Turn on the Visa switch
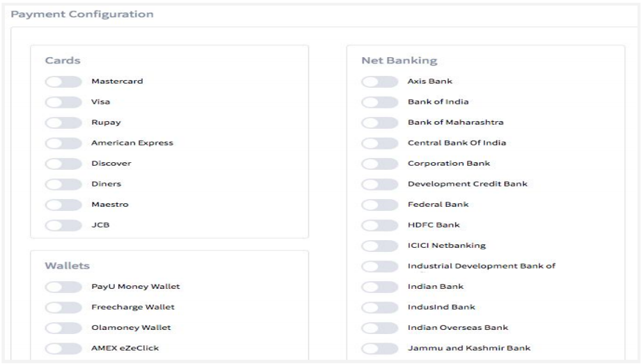 click(x=63, y=102)
